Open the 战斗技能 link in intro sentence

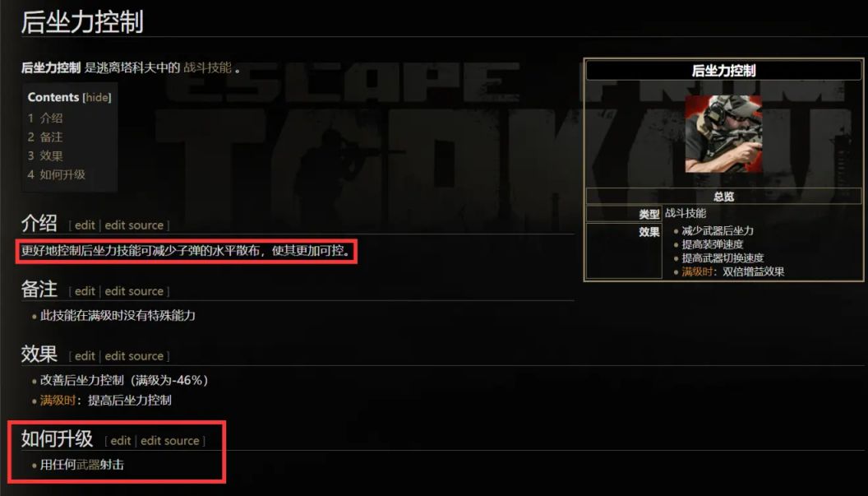[207, 67]
